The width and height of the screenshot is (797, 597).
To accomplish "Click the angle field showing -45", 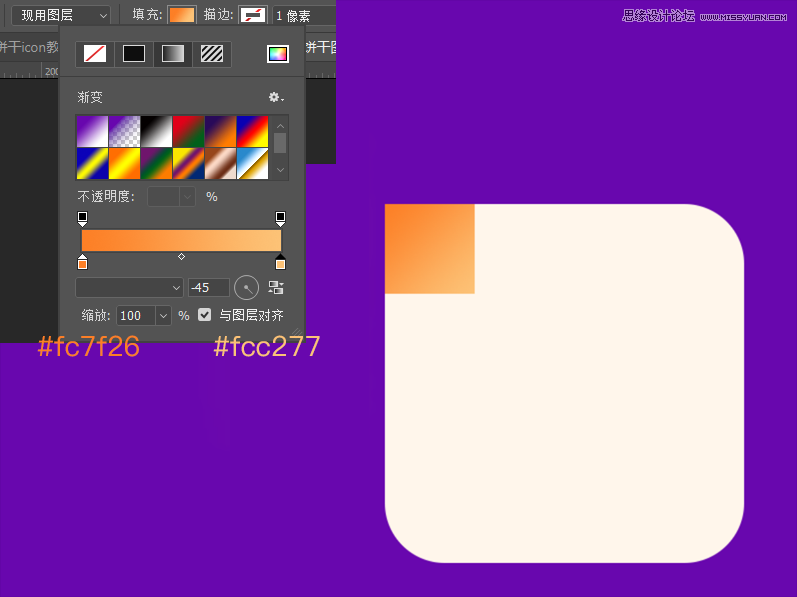I will click(208, 288).
